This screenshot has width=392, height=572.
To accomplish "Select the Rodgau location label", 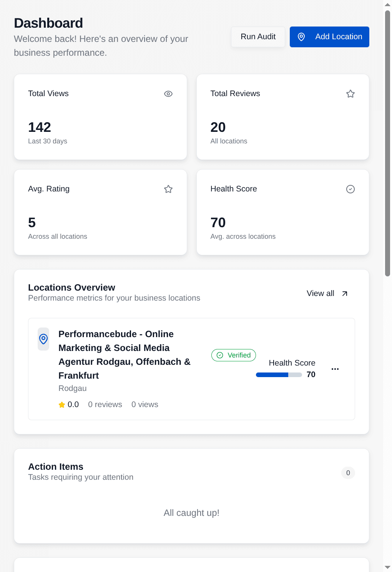I will pos(73,388).
